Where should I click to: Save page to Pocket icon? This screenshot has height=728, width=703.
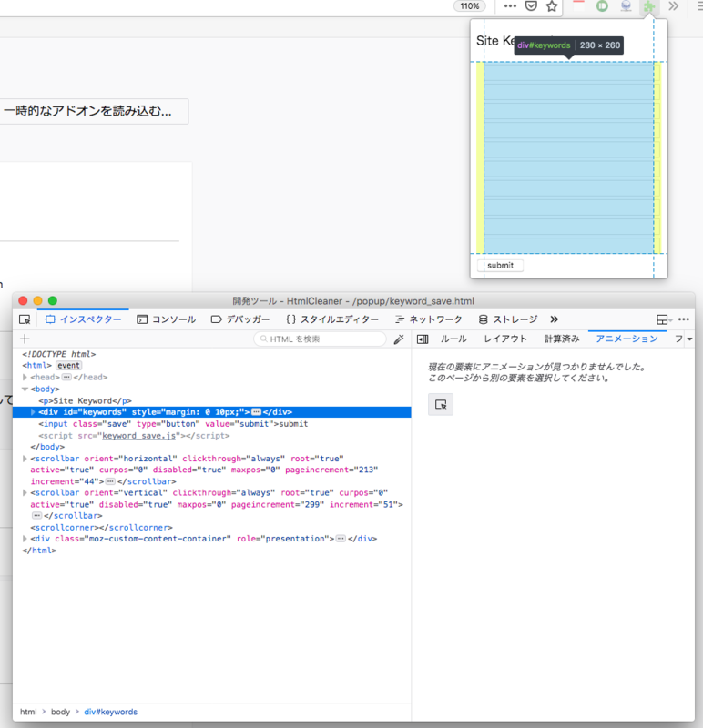click(x=531, y=6)
